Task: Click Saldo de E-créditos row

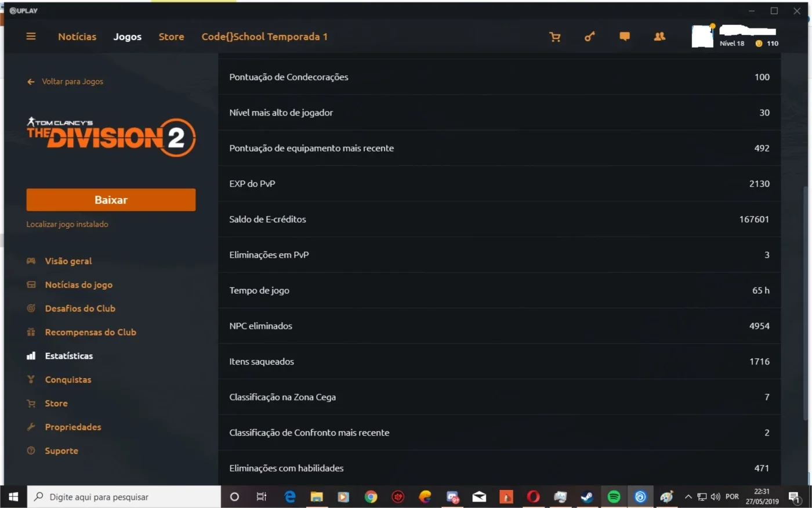Action: coord(499,219)
